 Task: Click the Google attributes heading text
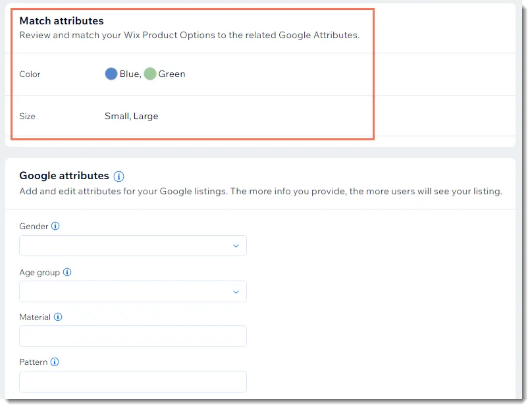(x=64, y=176)
